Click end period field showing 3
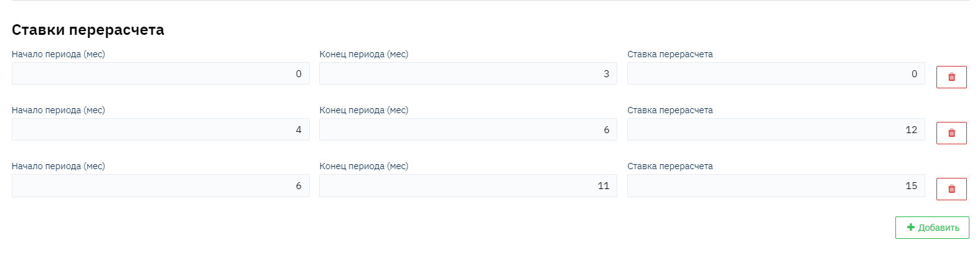The height and width of the screenshot is (255, 980). pos(468,73)
